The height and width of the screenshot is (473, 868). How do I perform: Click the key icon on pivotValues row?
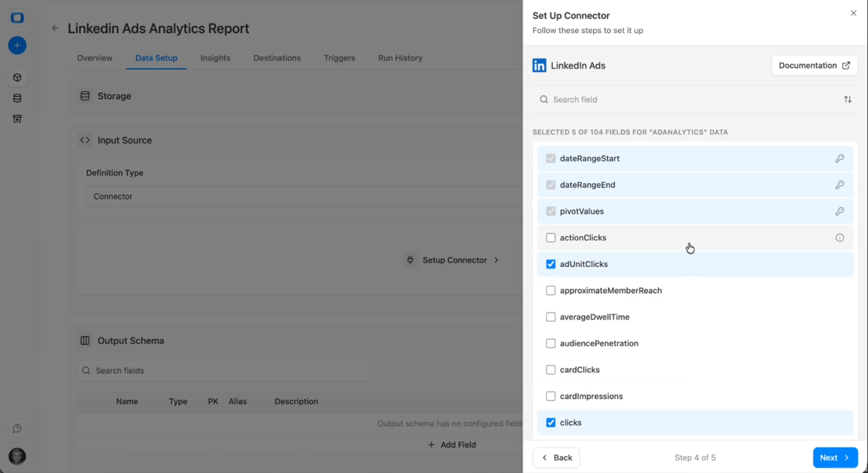coord(839,211)
